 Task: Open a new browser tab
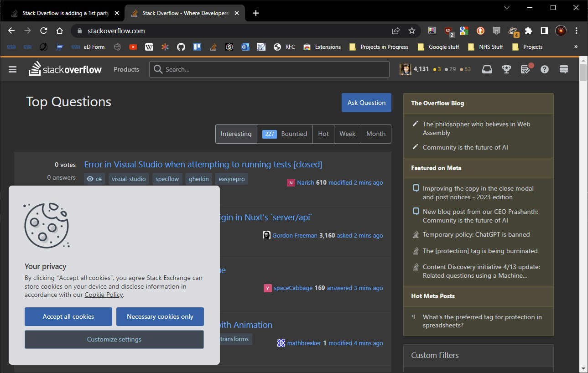pyautogui.click(x=256, y=13)
